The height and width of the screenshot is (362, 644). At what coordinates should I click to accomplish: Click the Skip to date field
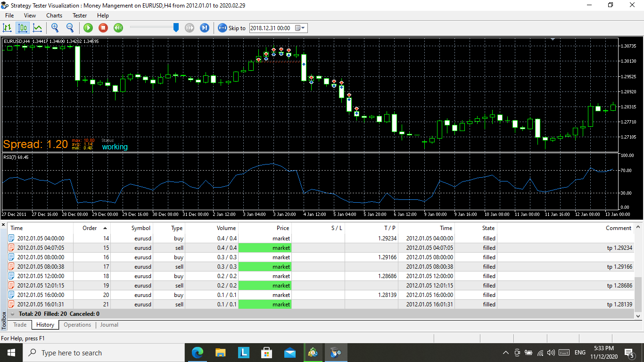pos(271,28)
